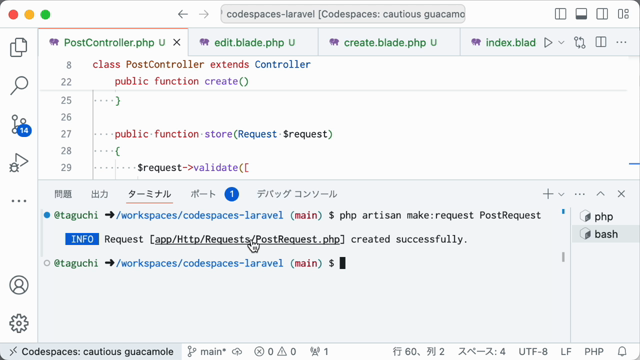Open the Run and Debug view
640x360 pixels.
pyautogui.click(x=19, y=162)
